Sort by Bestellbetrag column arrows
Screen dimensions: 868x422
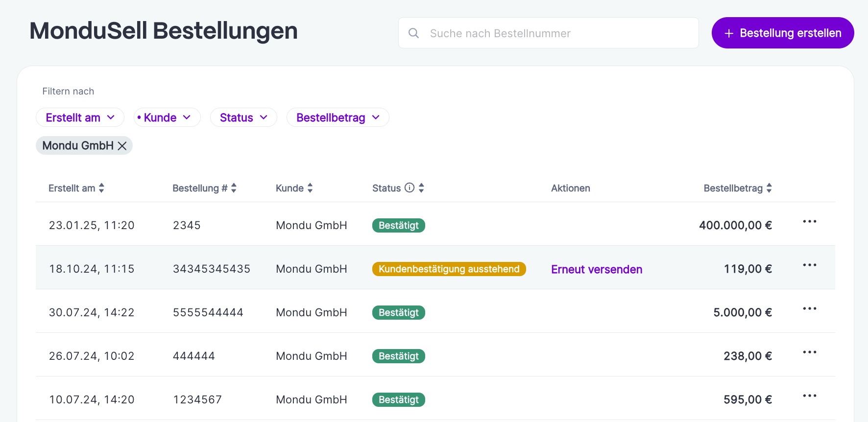(769, 188)
